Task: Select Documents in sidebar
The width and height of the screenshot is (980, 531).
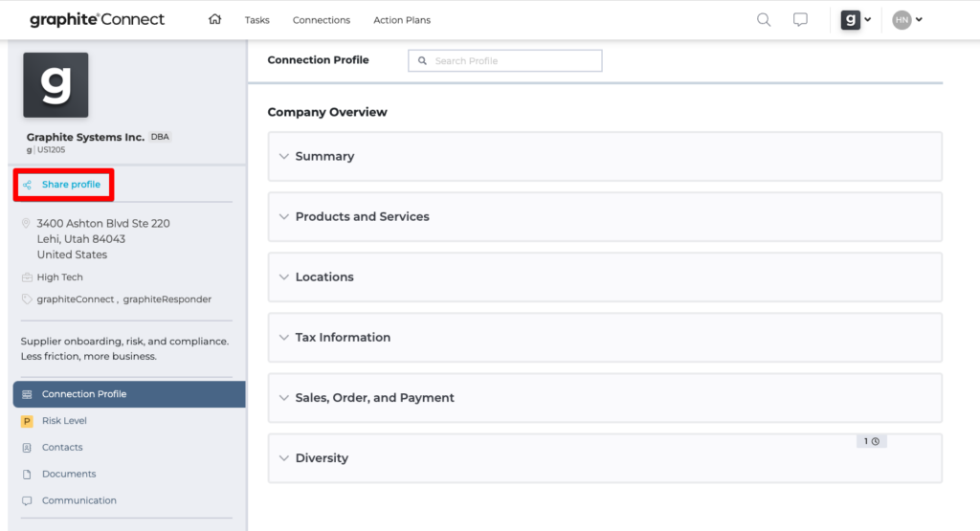Action: (x=69, y=475)
